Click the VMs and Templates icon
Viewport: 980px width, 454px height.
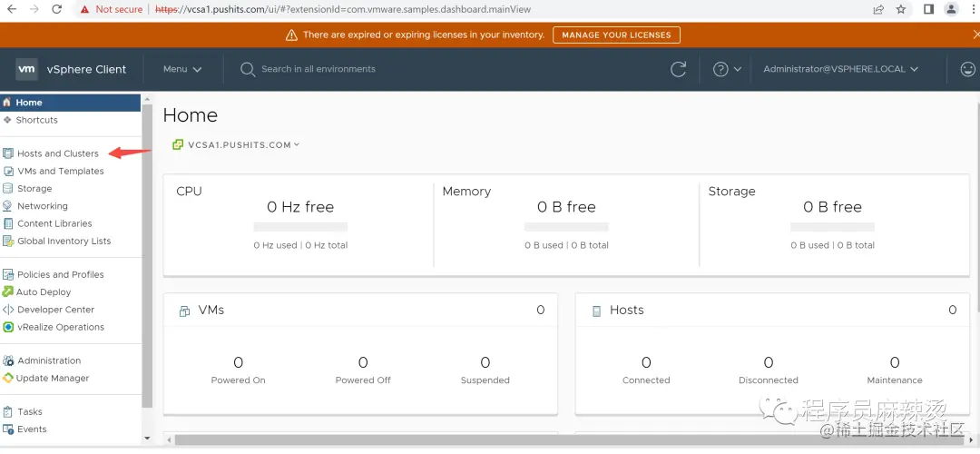point(7,171)
